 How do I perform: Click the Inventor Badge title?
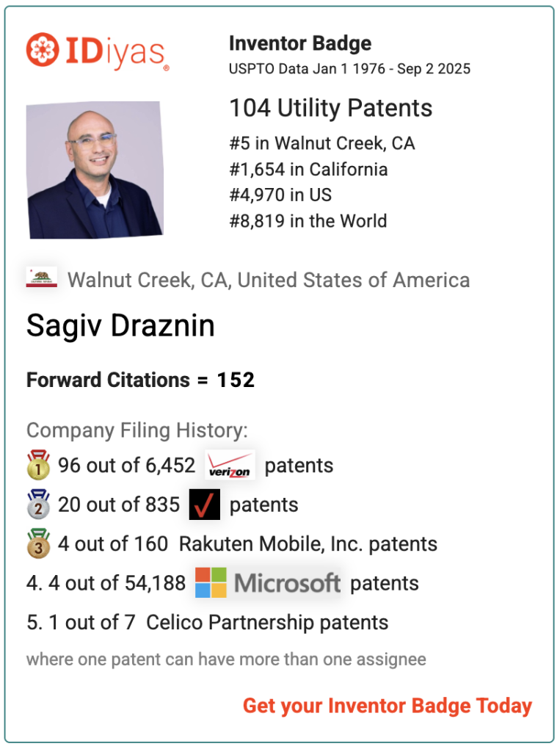tap(300, 43)
